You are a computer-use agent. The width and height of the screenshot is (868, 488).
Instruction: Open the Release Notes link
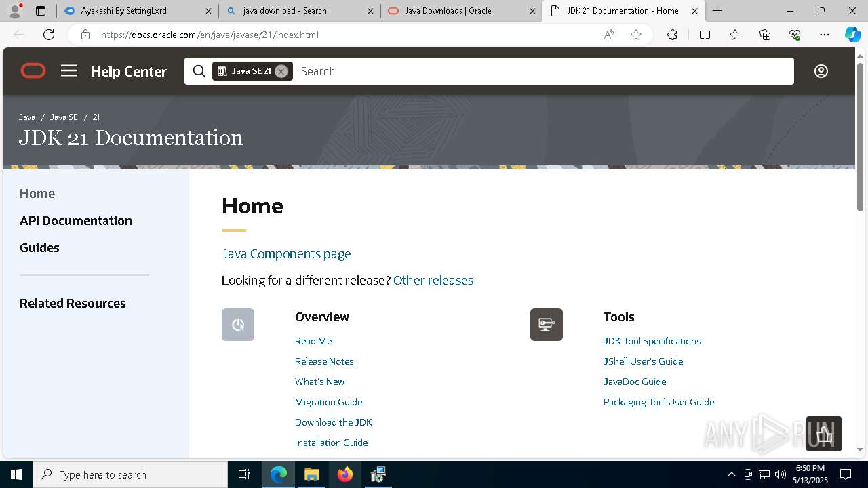tap(324, 361)
